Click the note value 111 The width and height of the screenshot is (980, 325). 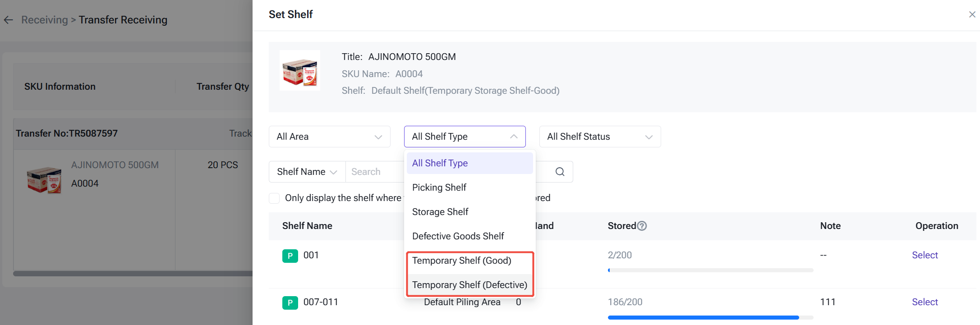[x=828, y=302]
